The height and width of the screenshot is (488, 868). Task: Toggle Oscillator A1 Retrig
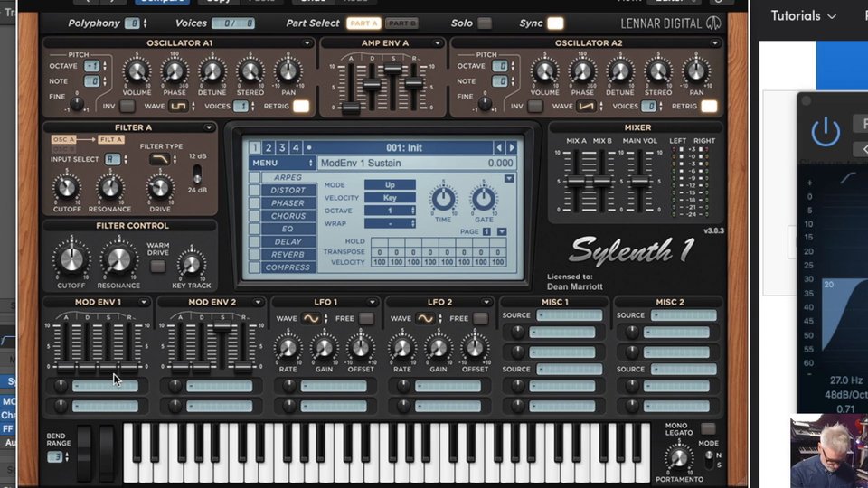(x=301, y=107)
